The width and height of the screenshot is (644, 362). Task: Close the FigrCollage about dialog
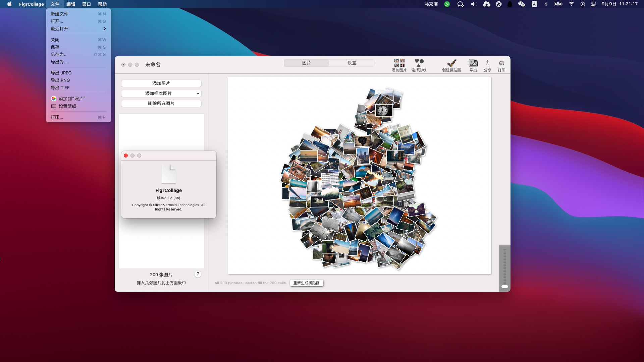(x=126, y=156)
